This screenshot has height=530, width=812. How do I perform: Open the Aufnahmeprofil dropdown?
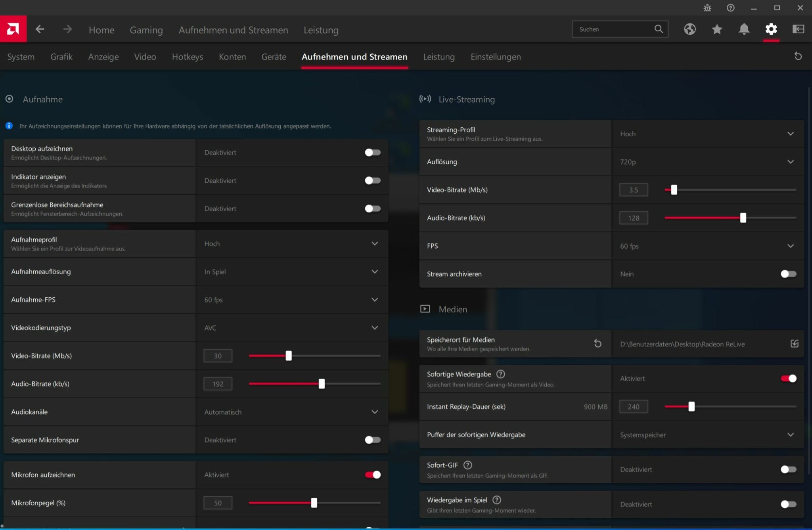(x=374, y=243)
